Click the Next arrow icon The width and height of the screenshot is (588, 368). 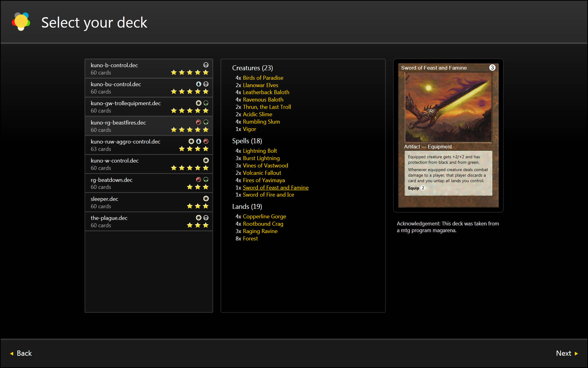(x=576, y=354)
